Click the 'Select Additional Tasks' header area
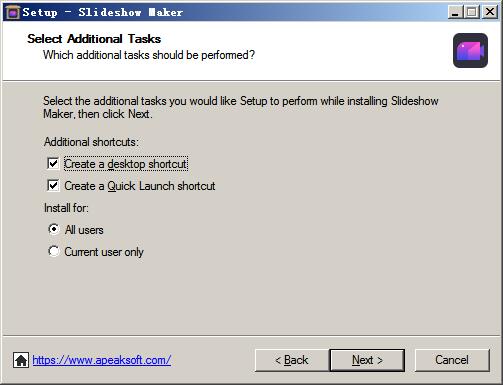 point(94,39)
